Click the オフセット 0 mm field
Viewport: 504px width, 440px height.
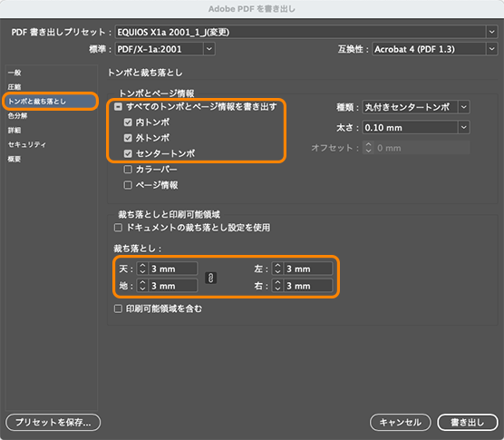point(422,148)
